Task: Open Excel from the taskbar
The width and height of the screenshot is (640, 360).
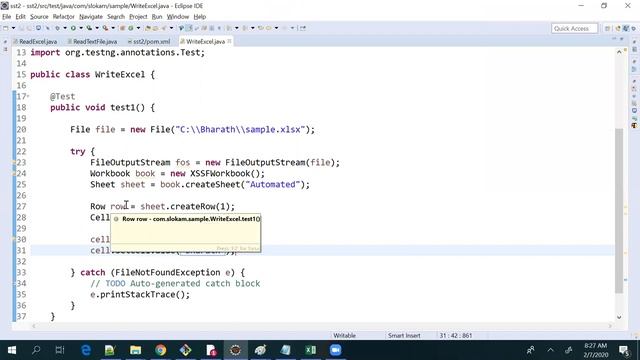Action: pos(311,350)
